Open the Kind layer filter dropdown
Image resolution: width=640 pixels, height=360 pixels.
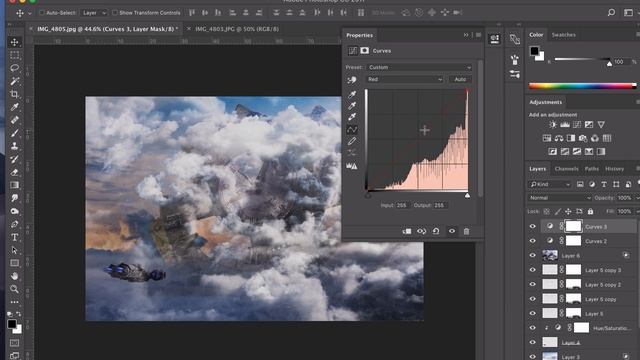[x=550, y=184]
